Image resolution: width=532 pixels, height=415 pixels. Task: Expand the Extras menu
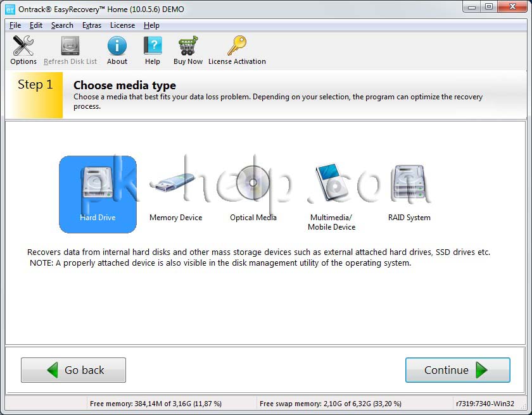(x=91, y=25)
